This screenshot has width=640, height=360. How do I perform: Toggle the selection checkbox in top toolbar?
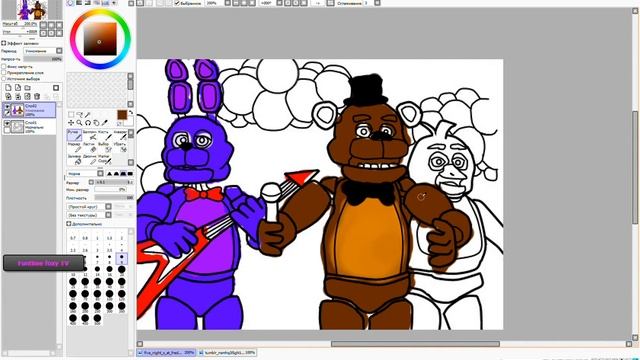click(177, 3)
